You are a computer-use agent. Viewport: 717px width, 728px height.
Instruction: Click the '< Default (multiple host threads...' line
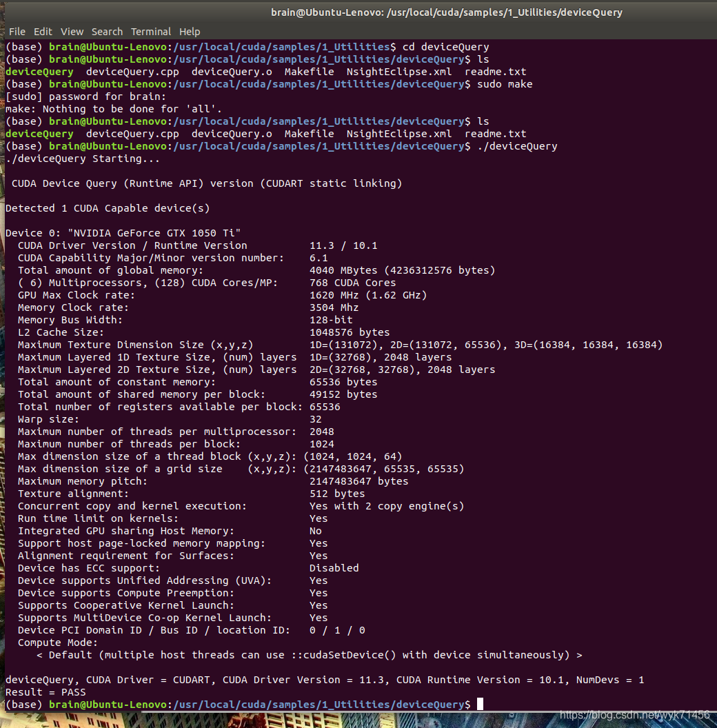(x=309, y=655)
